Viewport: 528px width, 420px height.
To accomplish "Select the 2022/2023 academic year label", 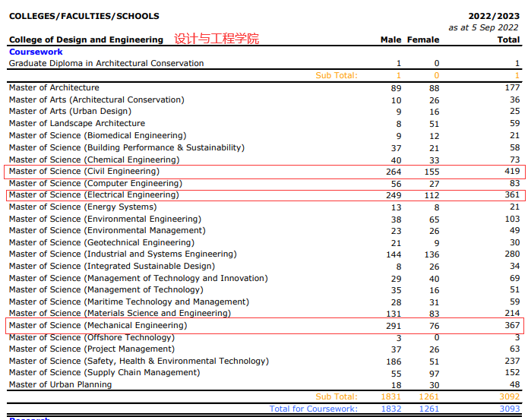I will tap(495, 16).
